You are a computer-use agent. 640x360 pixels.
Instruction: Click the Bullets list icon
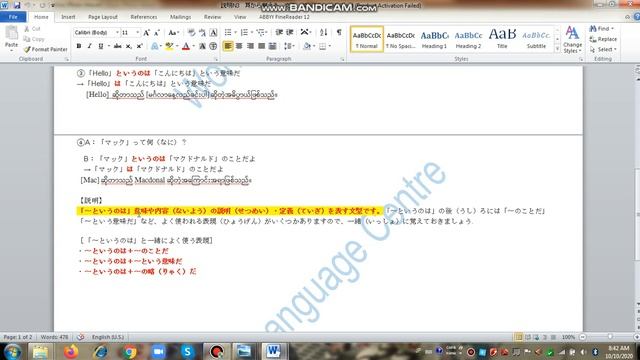pyautogui.click(x=228, y=33)
